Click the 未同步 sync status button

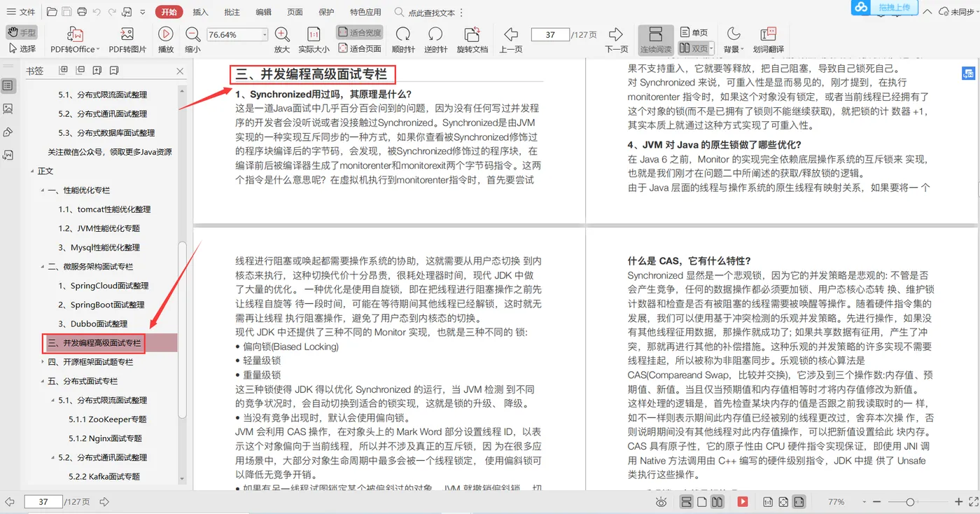coord(958,12)
